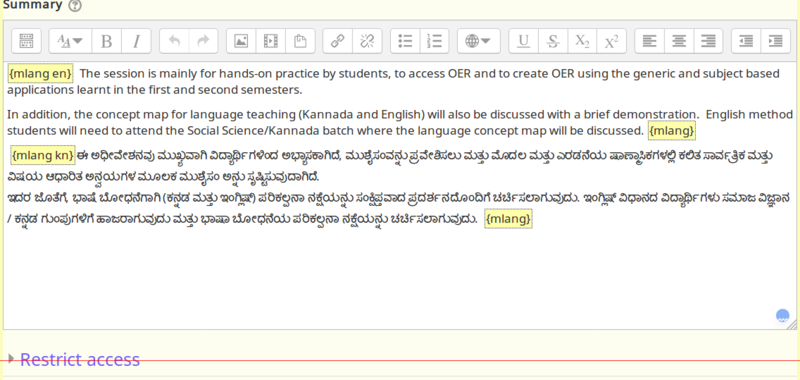Apply strikethrough formatting
Image resolution: width=800 pixels, height=380 pixels.
point(553,41)
